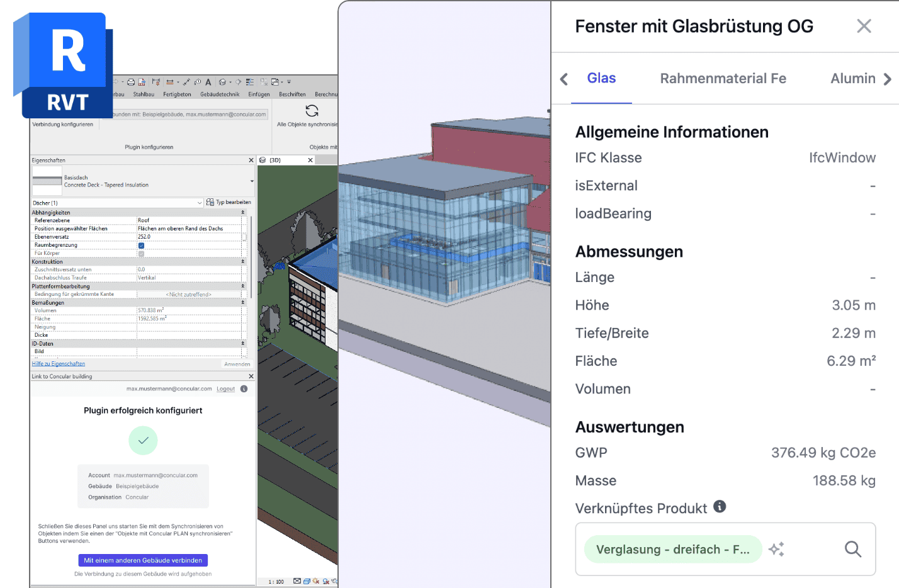The width and height of the screenshot is (899, 588).
Task: Close the Fenster mit Glasbrüstung OG panel
Action: 864,26
